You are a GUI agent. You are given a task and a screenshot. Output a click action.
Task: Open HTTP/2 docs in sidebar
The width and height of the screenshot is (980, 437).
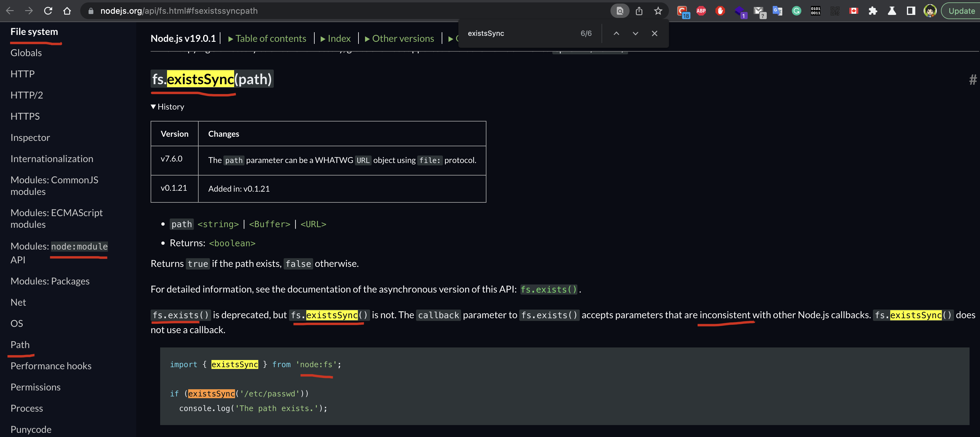click(27, 95)
